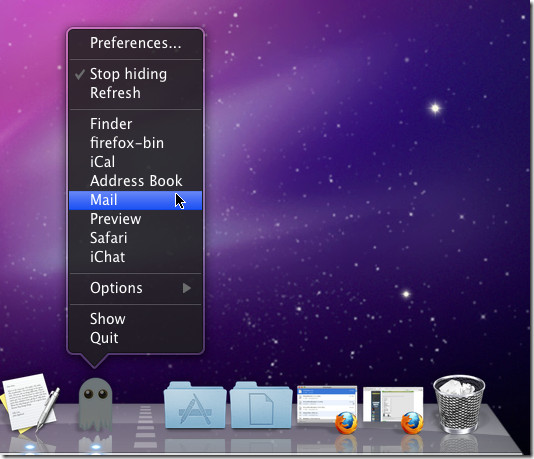Screen dimensions: 534x459
Task: Select firefox-bin in the app list
Action: tap(136, 143)
